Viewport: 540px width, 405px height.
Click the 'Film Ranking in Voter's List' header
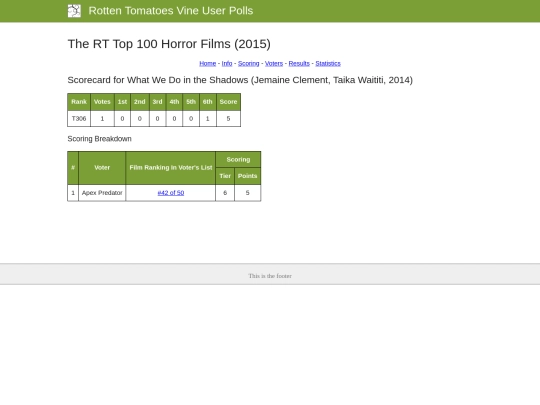[171, 168]
